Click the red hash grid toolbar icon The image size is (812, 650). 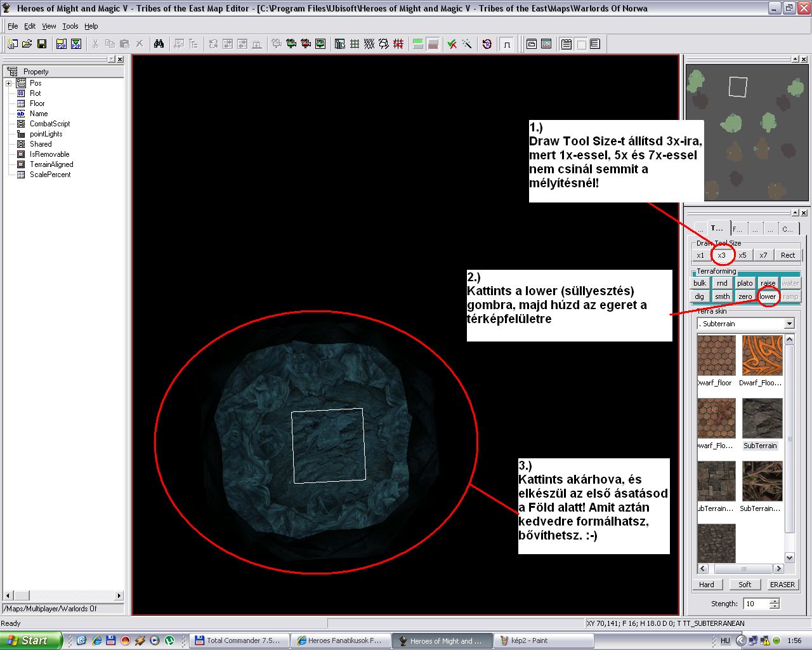398,44
